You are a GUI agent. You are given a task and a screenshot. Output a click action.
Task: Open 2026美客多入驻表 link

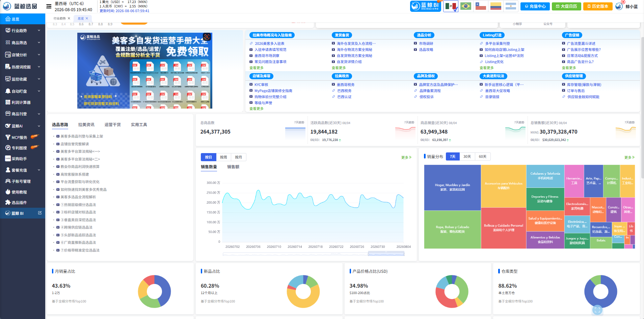[x=269, y=43]
